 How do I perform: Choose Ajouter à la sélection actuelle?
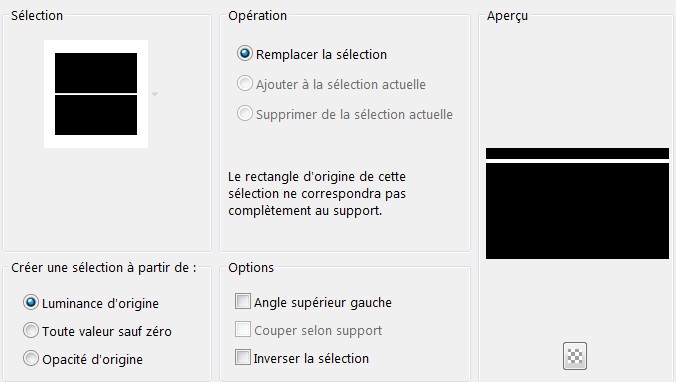pyautogui.click(x=244, y=84)
